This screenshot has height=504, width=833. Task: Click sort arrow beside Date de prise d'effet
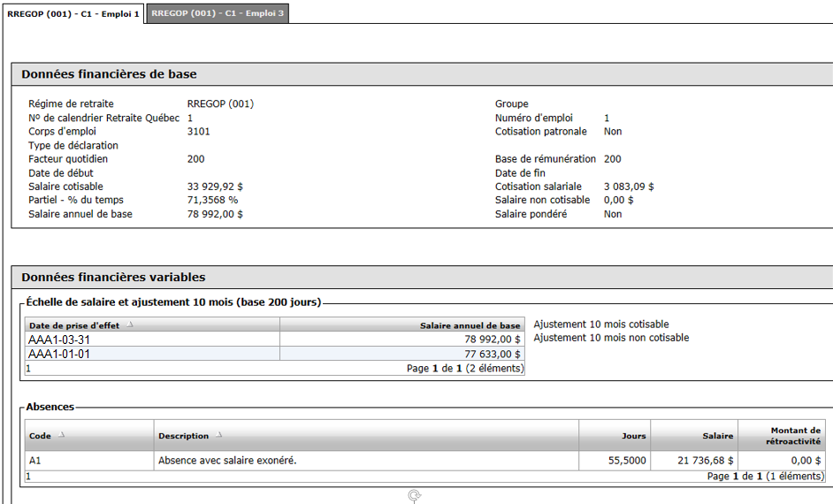pos(130,325)
